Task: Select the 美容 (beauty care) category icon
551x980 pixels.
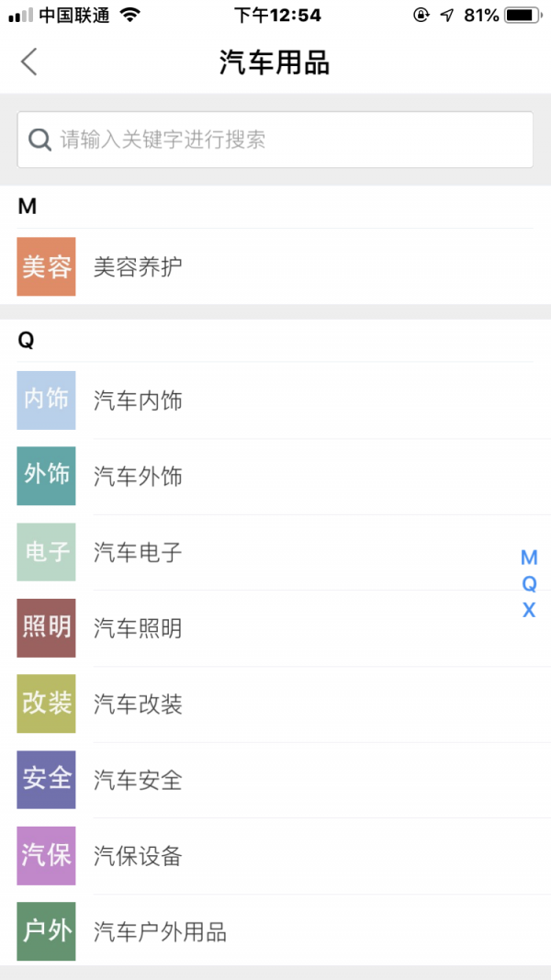Action: point(46,267)
